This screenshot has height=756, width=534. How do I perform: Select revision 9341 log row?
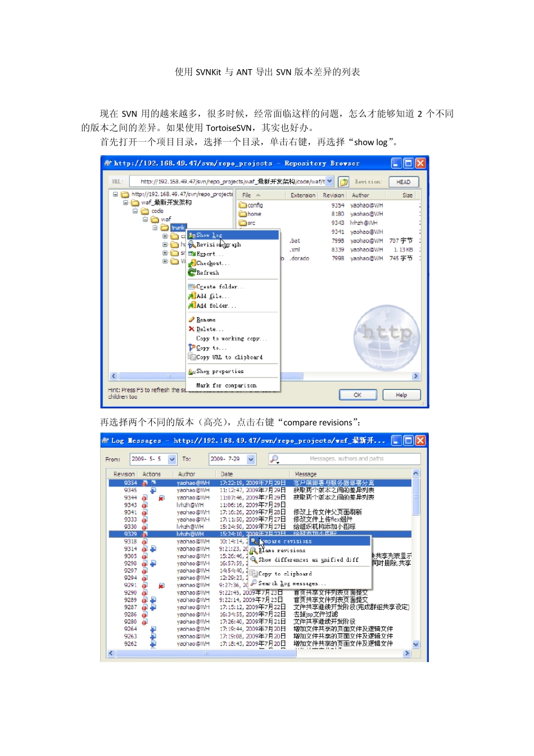click(260, 512)
